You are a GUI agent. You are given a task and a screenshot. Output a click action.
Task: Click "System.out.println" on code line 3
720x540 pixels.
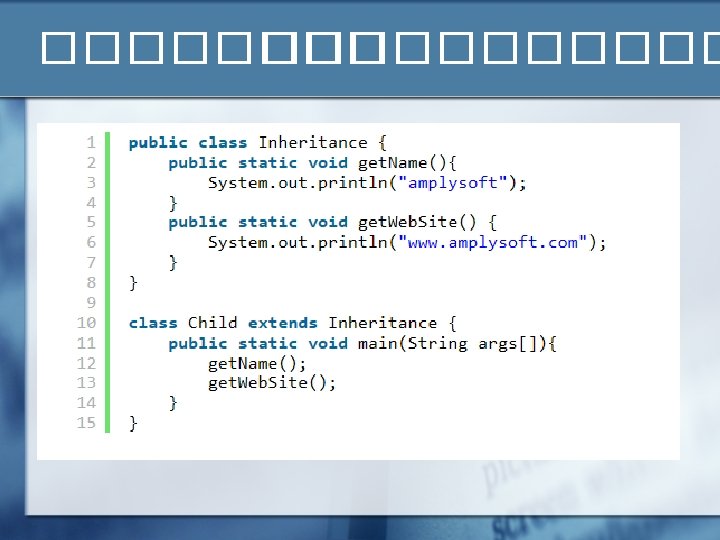coord(298,183)
